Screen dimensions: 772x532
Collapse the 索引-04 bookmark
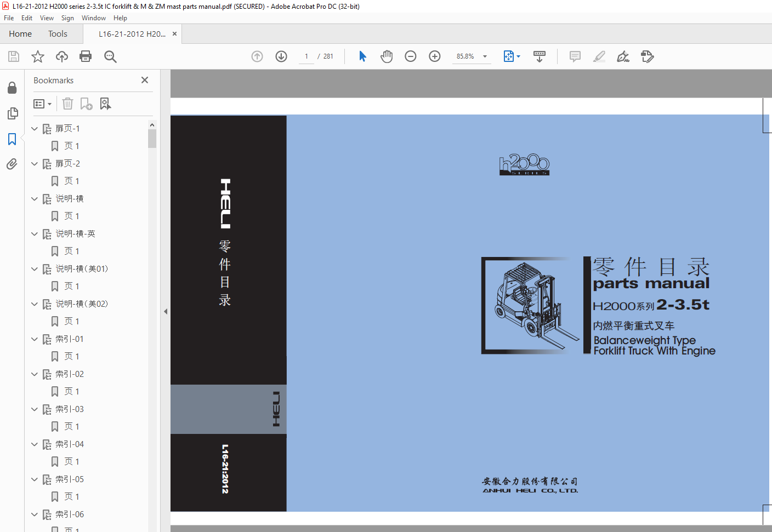tap(35, 444)
